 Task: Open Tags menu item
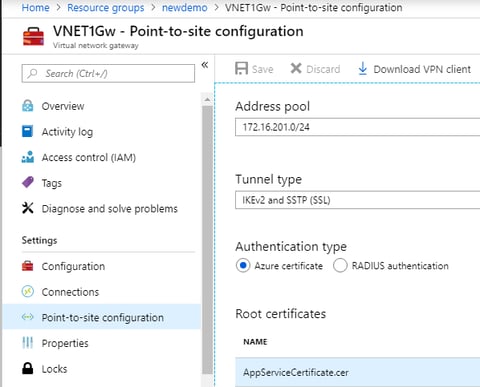click(52, 183)
